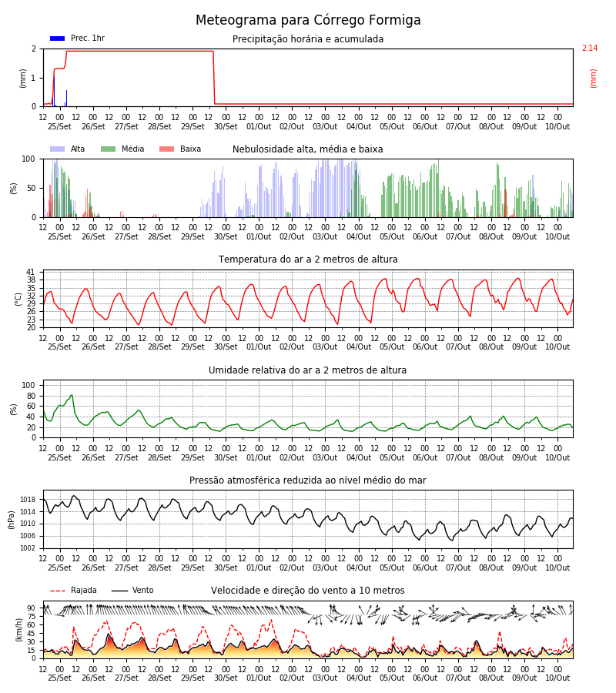Image resolution: width=616 pixels, height=693 pixels.
Task: Click the Temperatura do ar chart title
Action: pos(308,259)
